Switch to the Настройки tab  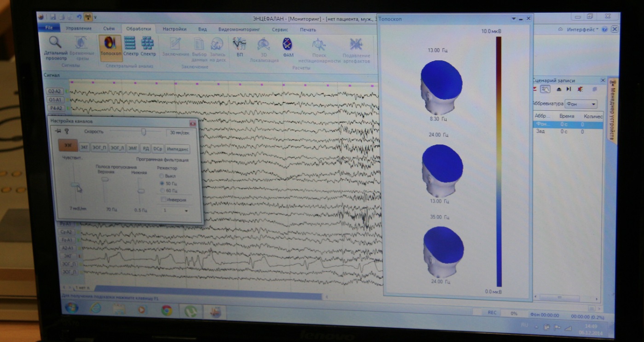pyautogui.click(x=174, y=29)
